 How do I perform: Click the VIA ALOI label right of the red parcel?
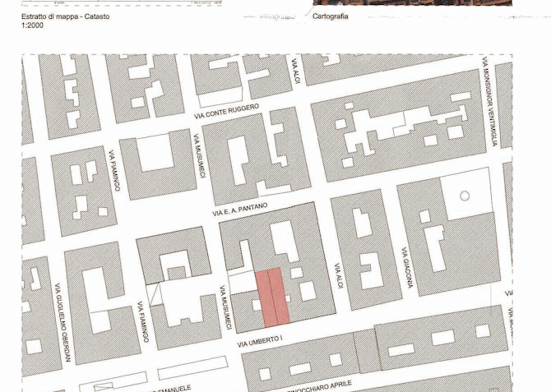337,278
